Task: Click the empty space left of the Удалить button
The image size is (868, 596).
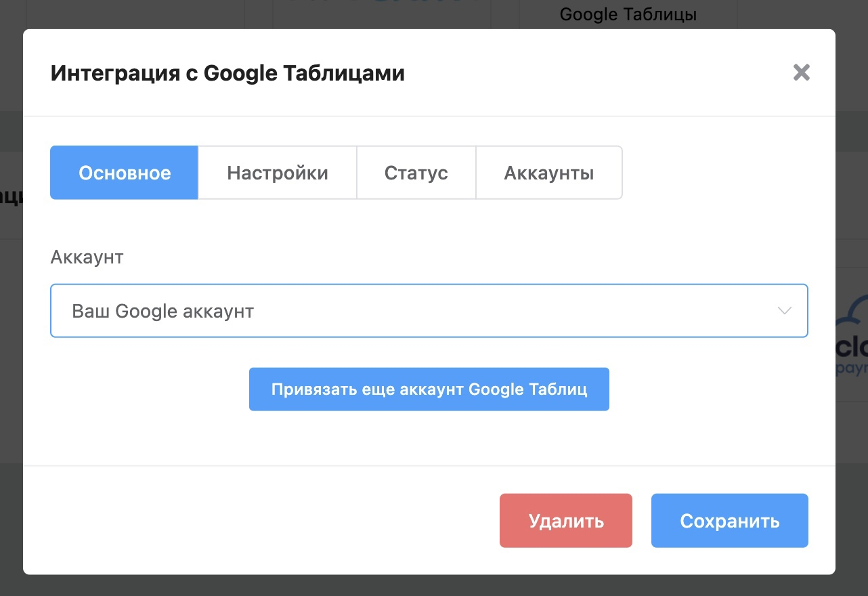Action: click(x=271, y=521)
